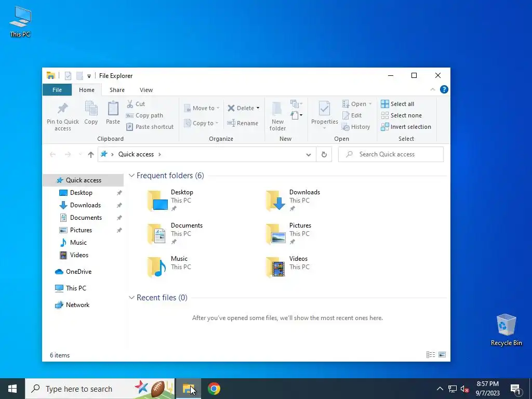The width and height of the screenshot is (532, 399).
Task: Click the Rename button in Organize
Action: [243, 123]
